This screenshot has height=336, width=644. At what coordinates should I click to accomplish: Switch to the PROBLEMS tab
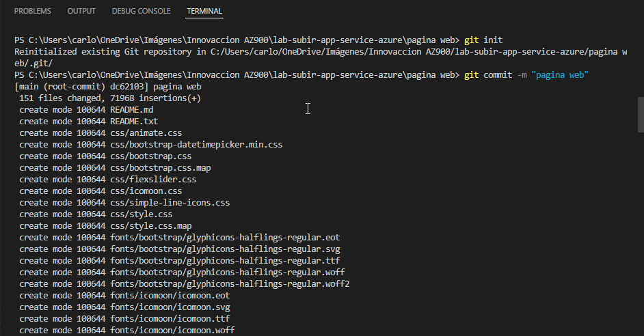coord(32,11)
